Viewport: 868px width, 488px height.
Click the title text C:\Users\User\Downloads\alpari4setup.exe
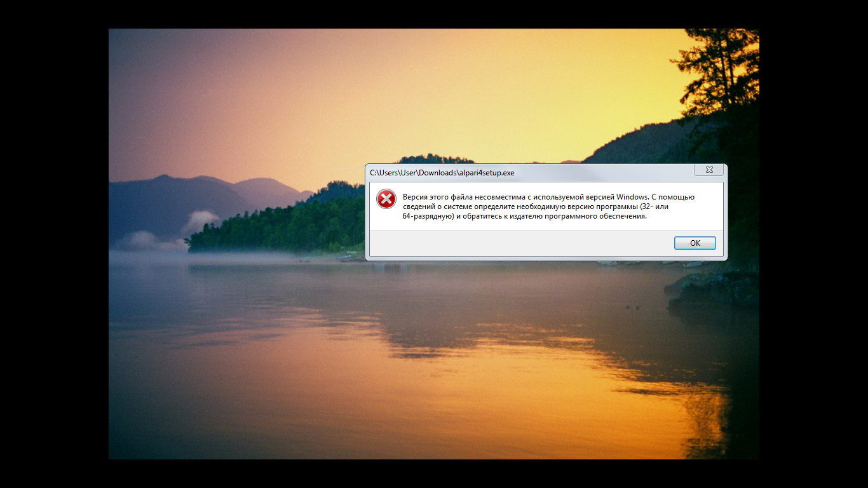[442, 172]
